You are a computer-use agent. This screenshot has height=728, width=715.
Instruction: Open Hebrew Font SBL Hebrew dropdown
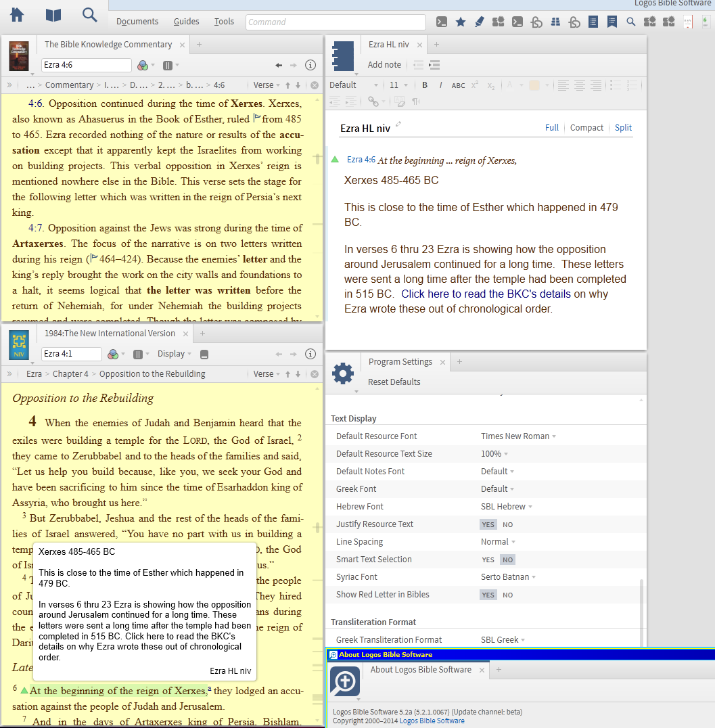click(x=507, y=507)
